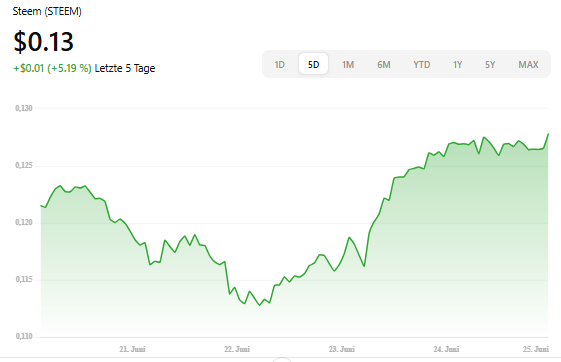Click the '22. Juni' date label

[x=237, y=349]
